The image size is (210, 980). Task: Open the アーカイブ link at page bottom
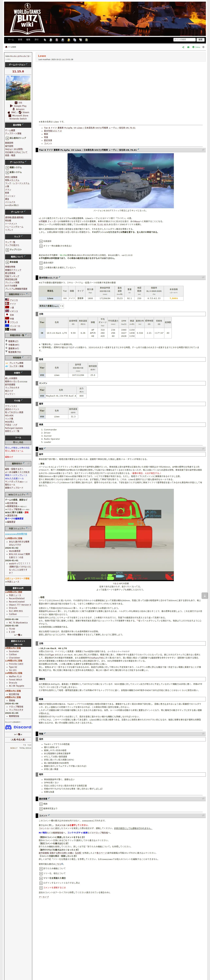tap(44, 897)
